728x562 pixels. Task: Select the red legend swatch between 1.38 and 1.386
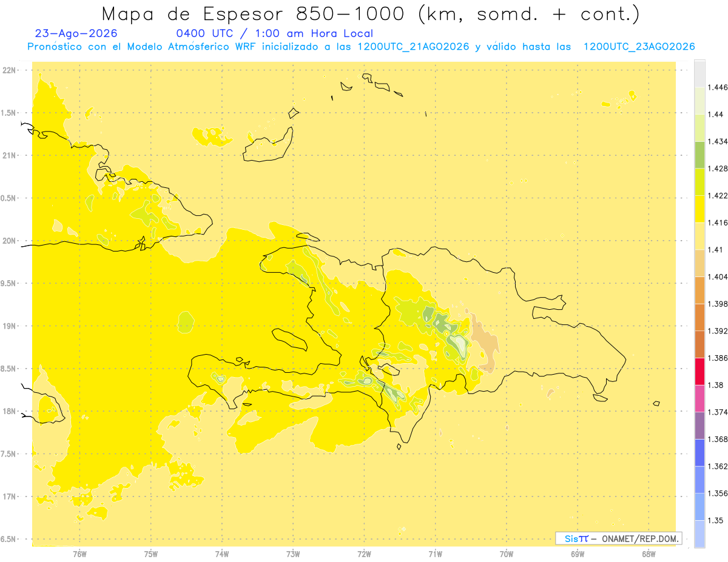[x=699, y=371]
